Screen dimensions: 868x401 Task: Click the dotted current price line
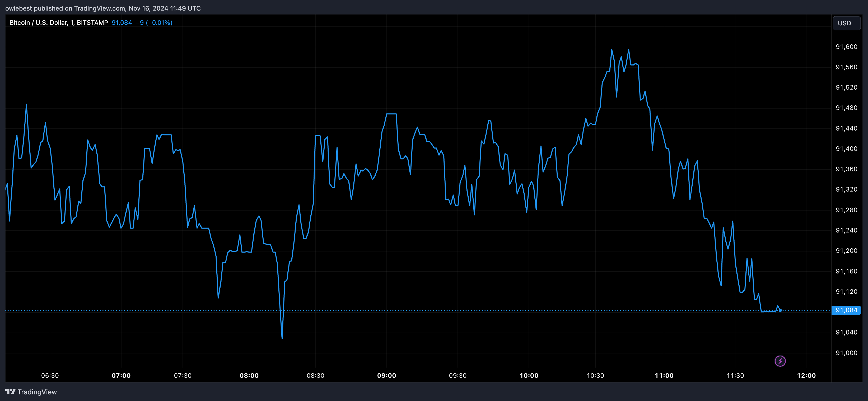(x=505, y=310)
